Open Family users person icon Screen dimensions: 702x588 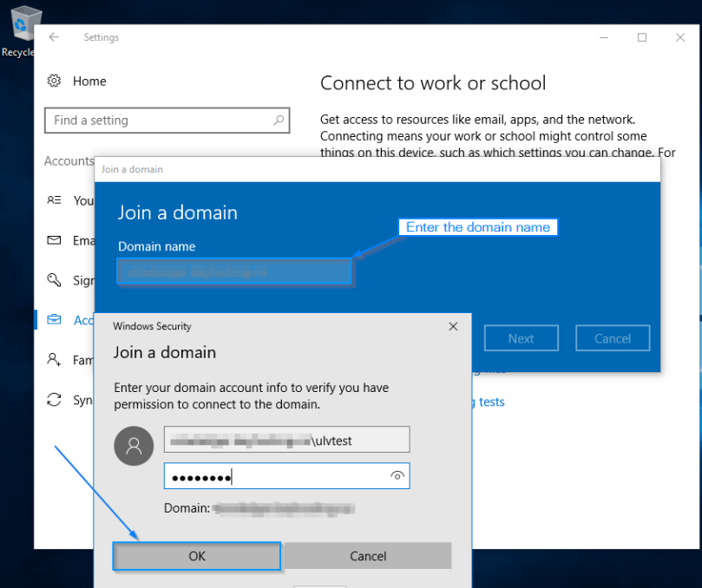point(54,360)
